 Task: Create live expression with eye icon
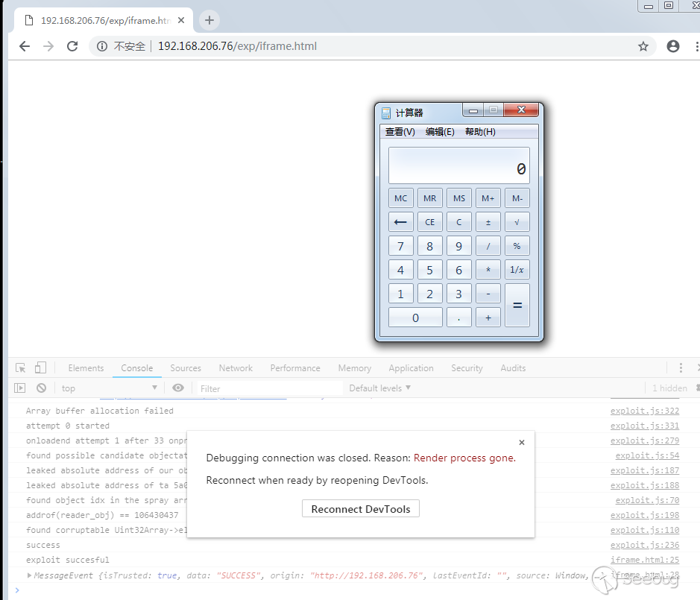[x=178, y=388]
